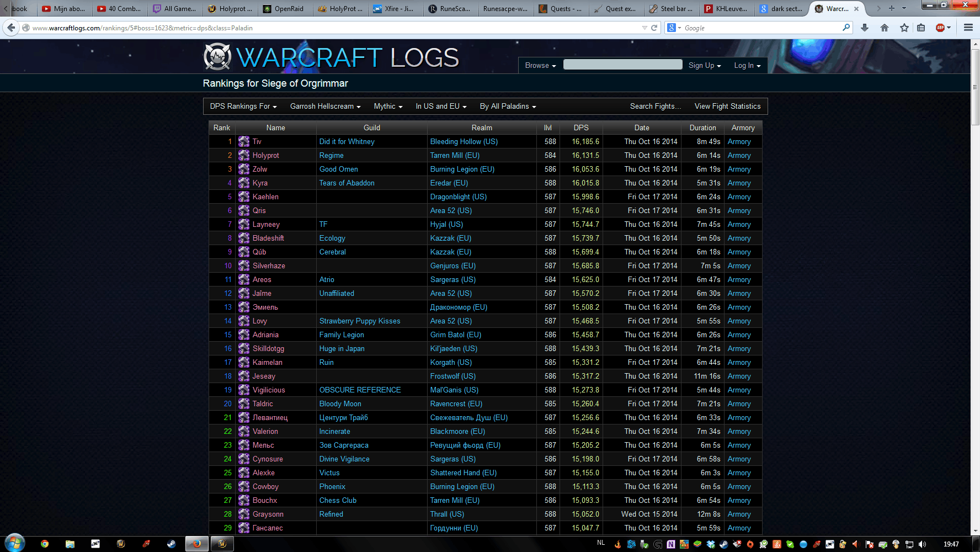Open the Did it for Whitney guild link
980x552 pixels.
347,141
